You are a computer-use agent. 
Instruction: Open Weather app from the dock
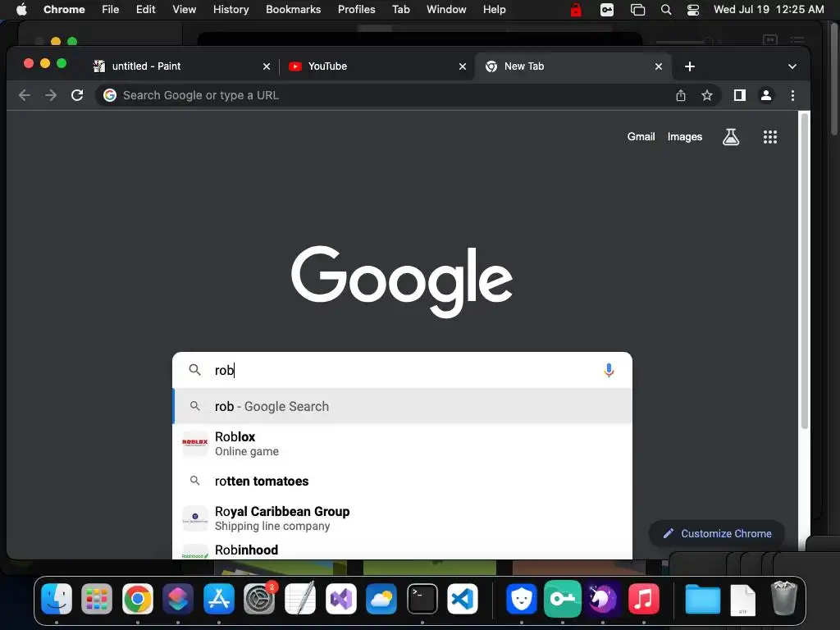point(381,598)
